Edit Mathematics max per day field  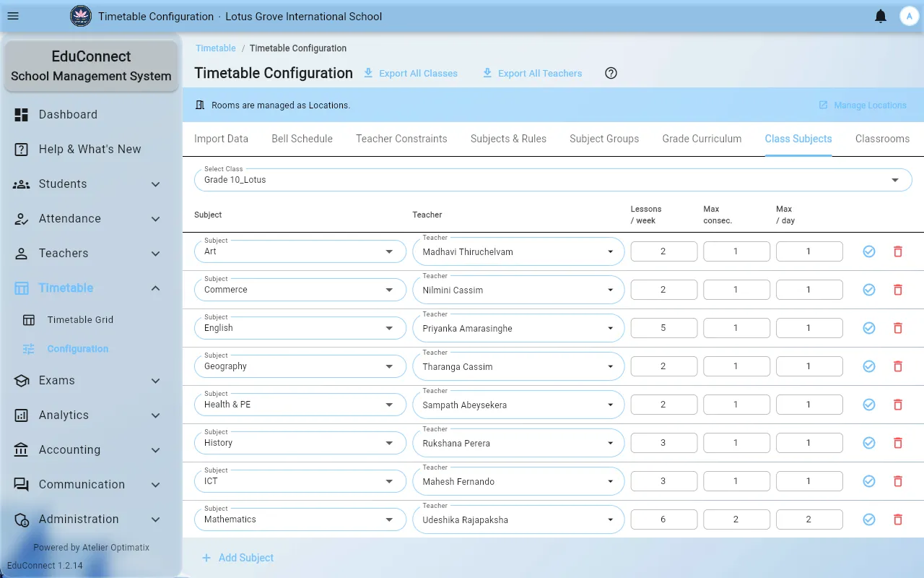808,519
